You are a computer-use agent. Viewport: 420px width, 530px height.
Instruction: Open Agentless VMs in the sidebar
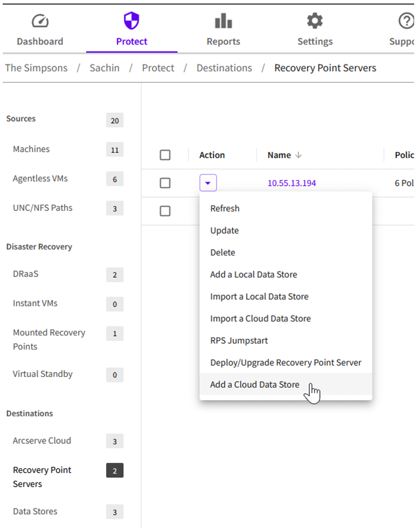40,178
